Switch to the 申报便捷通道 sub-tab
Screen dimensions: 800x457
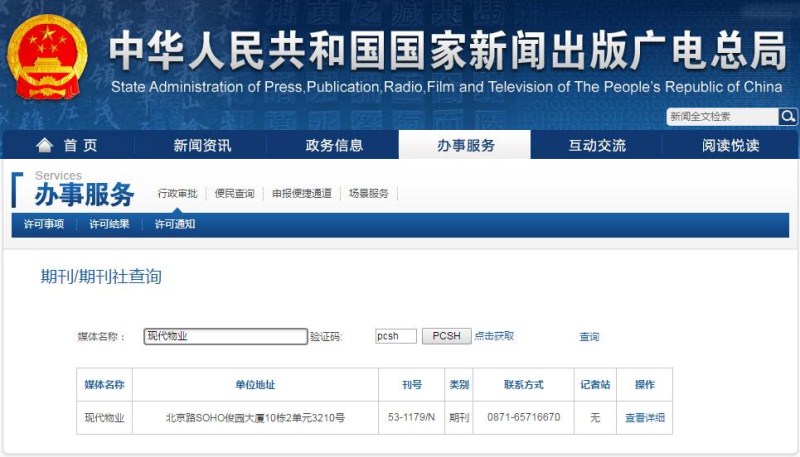[x=302, y=193]
